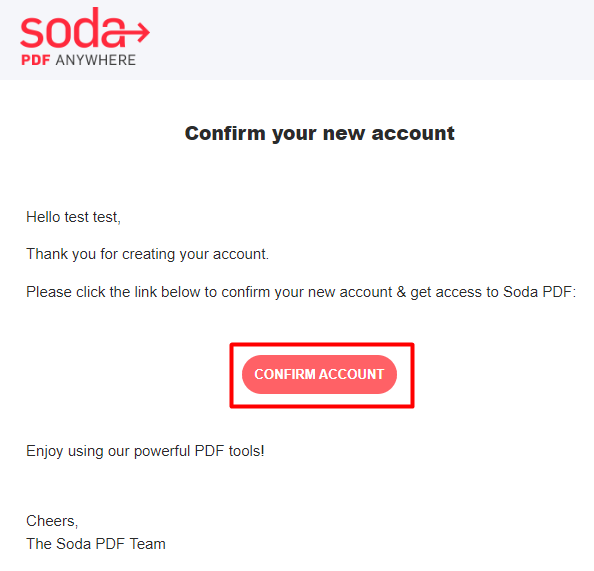
Task: Click the Confirm your new account heading
Action: [x=319, y=133]
